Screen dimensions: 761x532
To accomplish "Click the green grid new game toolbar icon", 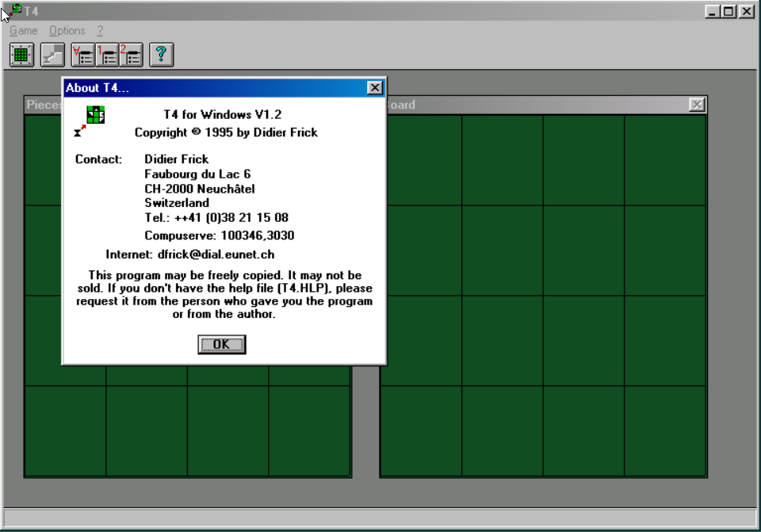I will [22, 55].
